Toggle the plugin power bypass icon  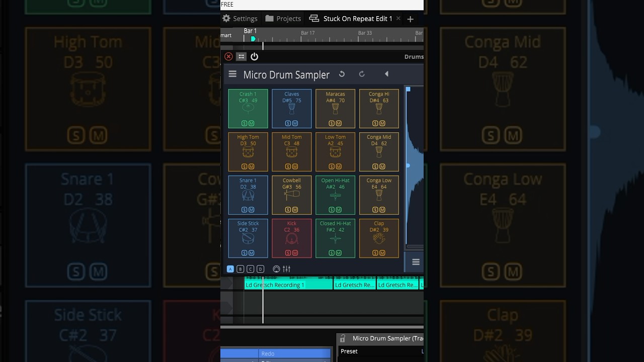[254, 56]
